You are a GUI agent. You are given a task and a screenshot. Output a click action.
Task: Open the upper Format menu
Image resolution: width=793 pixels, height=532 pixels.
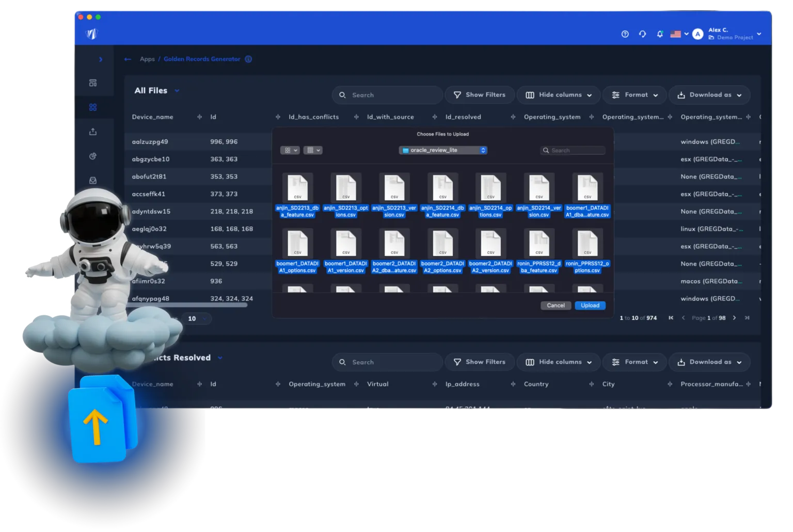click(635, 95)
